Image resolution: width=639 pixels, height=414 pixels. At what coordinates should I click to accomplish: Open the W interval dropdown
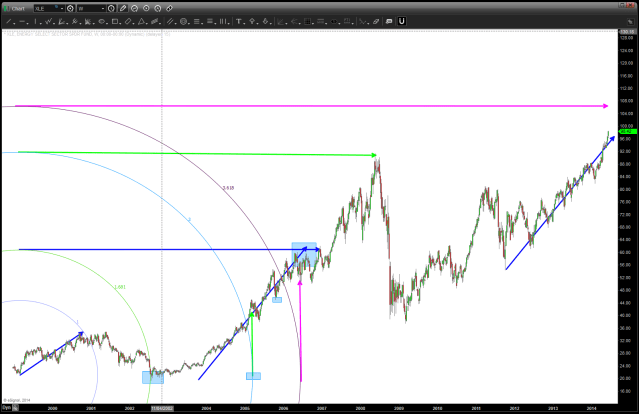(x=103, y=9)
